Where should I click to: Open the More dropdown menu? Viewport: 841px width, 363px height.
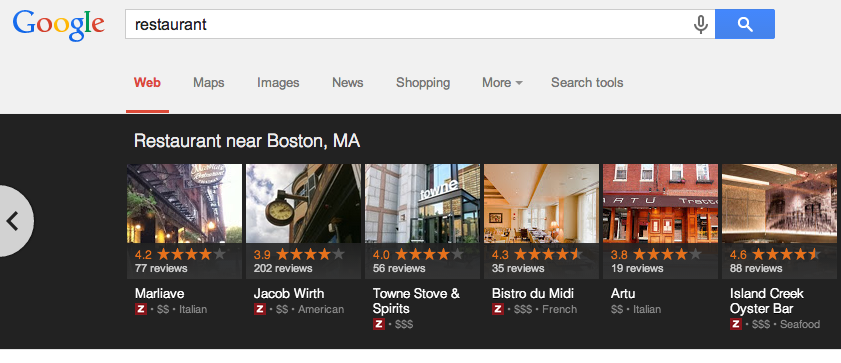point(502,83)
